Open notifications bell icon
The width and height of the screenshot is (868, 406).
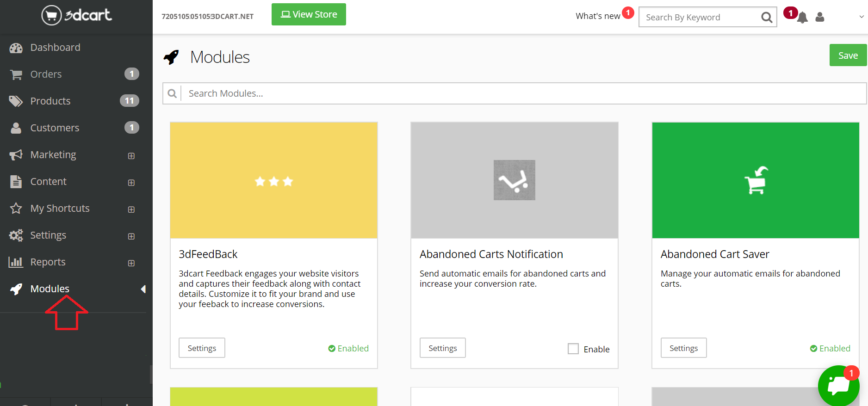coord(803,18)
